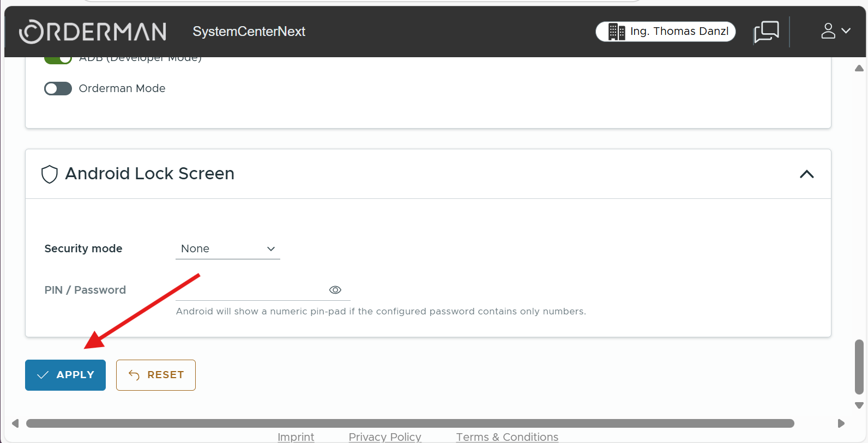Open the user account menu
The height and width of the screenshot is (443, 868).
[835, 31]
